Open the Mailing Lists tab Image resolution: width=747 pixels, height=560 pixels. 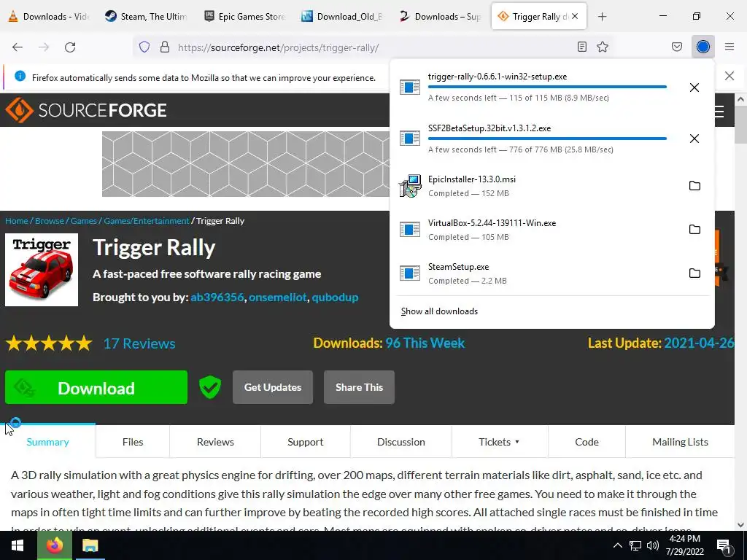680,442
